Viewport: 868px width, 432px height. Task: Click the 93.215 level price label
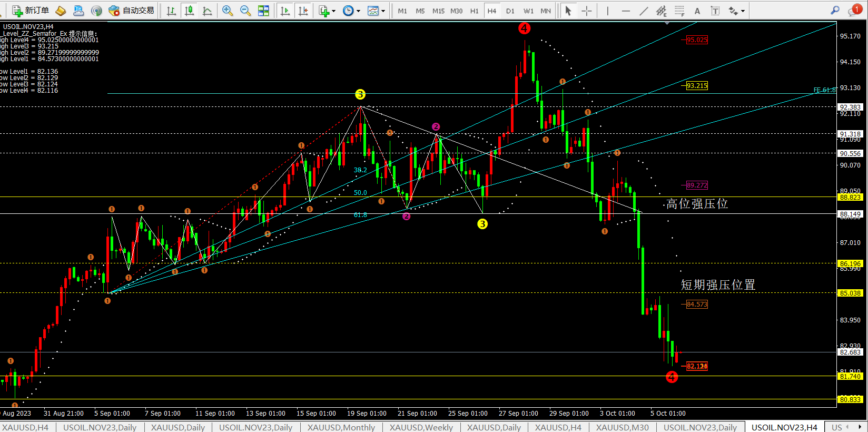coord(697,86)
